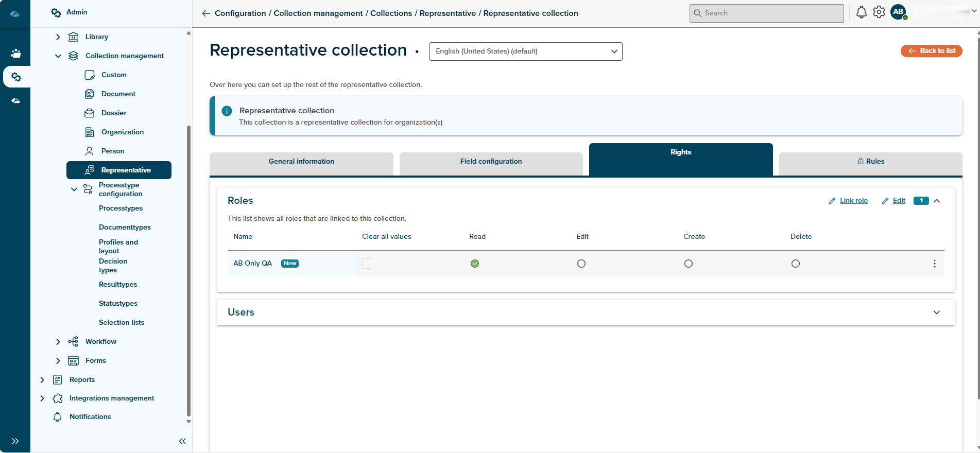Click the AB user avatar

[899, 12]
